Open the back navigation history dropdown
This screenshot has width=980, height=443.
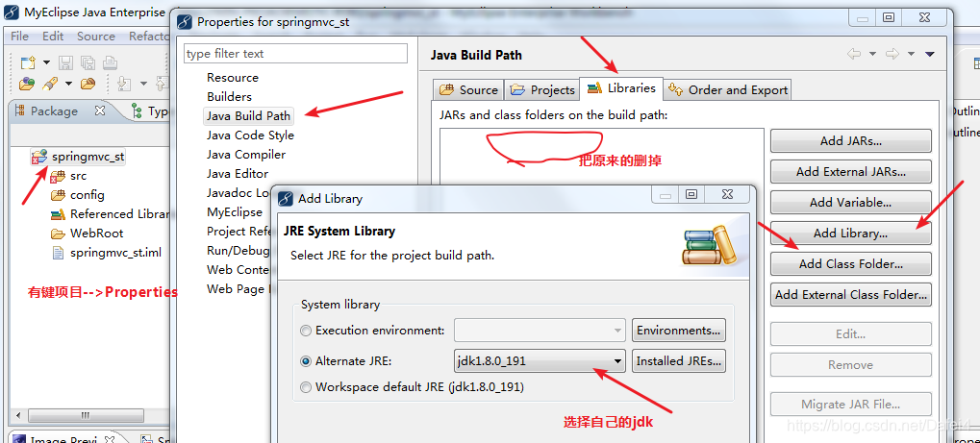pos(872,55)
